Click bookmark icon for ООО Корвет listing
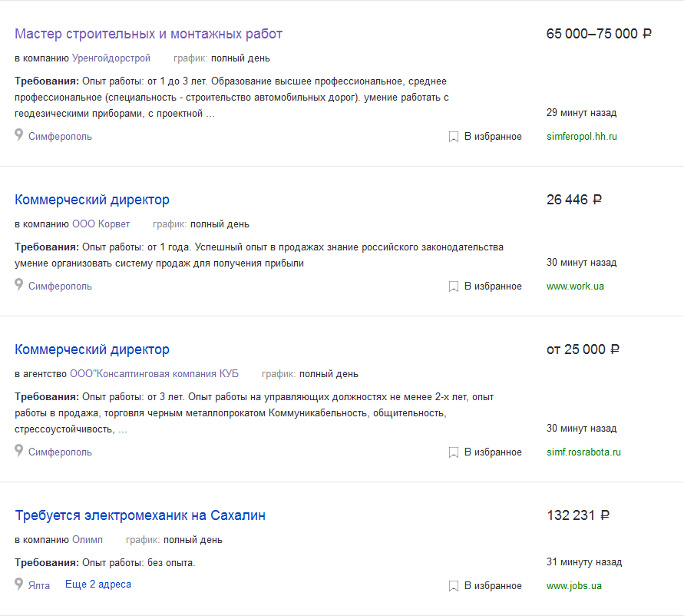Image resolution: width=684 pixels, height=616 pixels. pyautogui.click(x=454, y=286)
